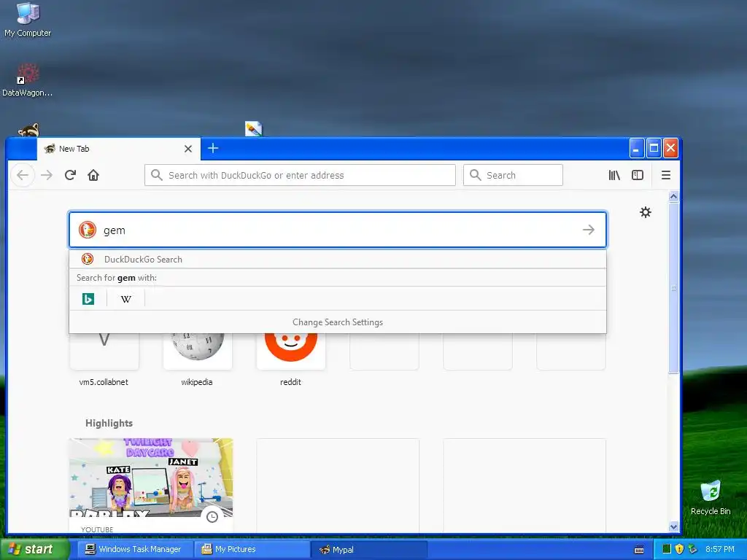The width and height of the screenshot is (747, 560).
Task: Open My Computer desktop icon
Action: [28, 20]
